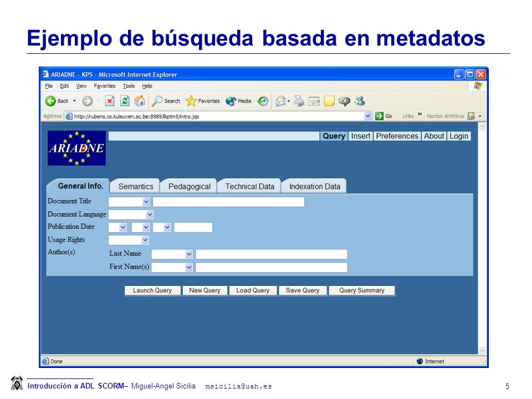Open the History icon
532x399 pixels.
pos(263,101)
